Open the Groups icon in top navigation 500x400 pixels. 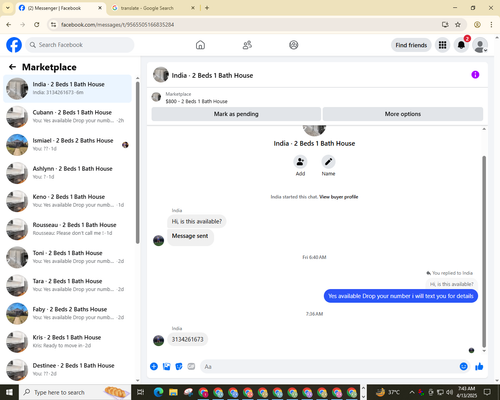coord(294,45)
